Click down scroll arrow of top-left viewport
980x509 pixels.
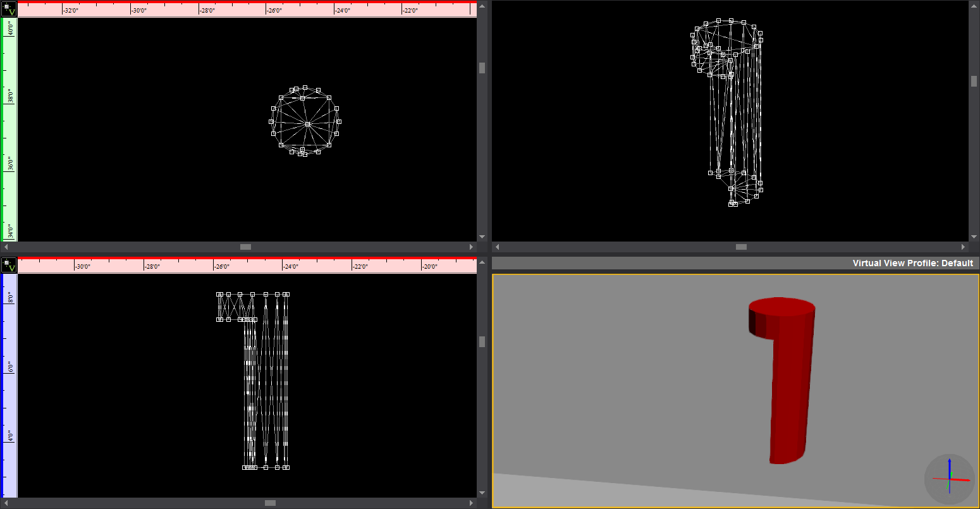click(x=482, y=236)
